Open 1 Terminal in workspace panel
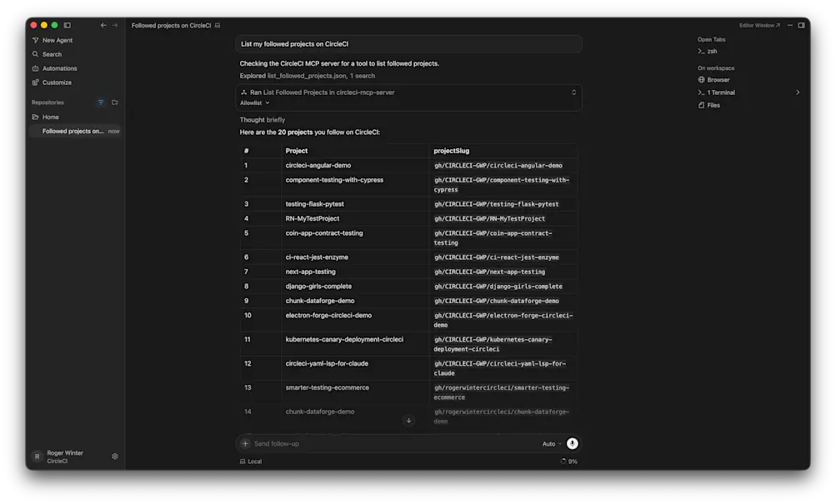 coord(717,92)
